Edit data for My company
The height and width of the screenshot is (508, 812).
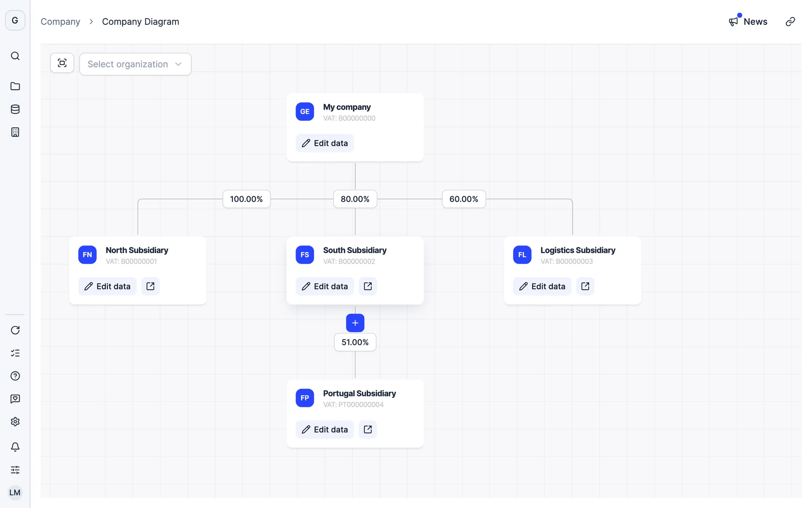(x=325, y=143)
